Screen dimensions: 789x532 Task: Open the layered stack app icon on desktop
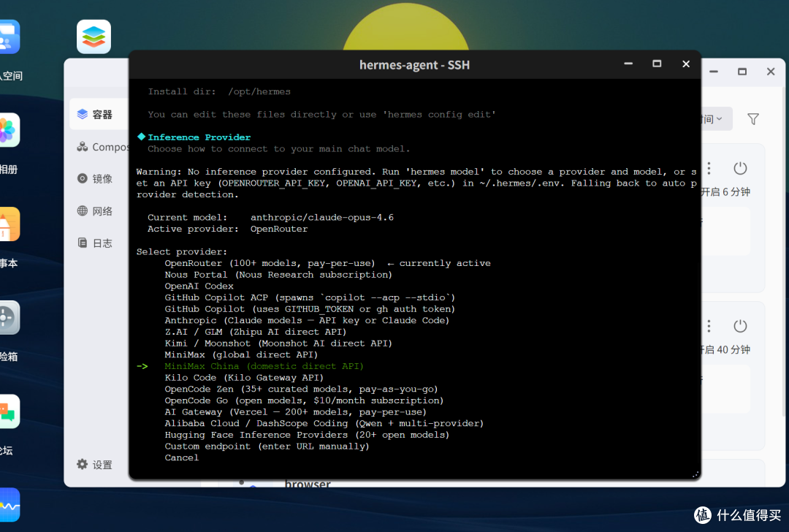pyautogui.click(x=94, y=37)
